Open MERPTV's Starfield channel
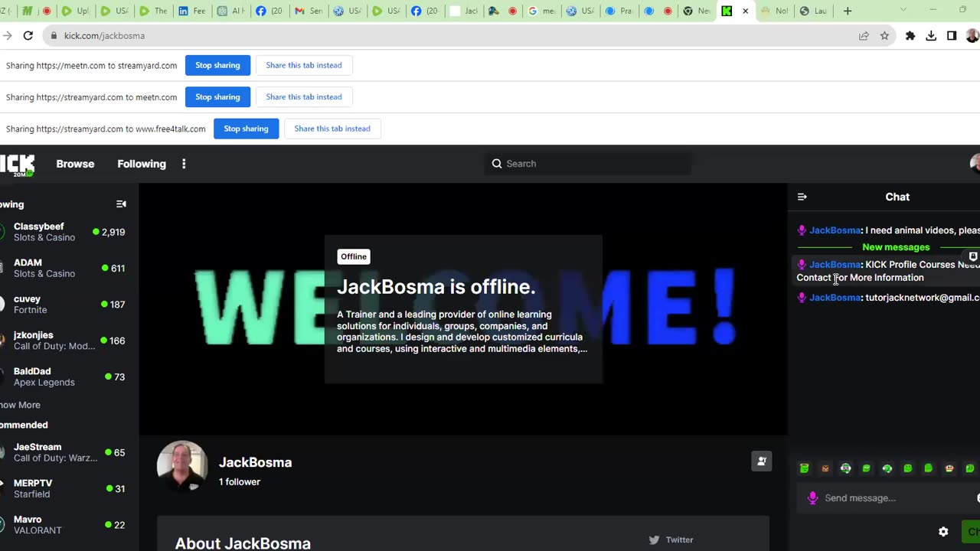The image size is (980, 551). point(66,488)
